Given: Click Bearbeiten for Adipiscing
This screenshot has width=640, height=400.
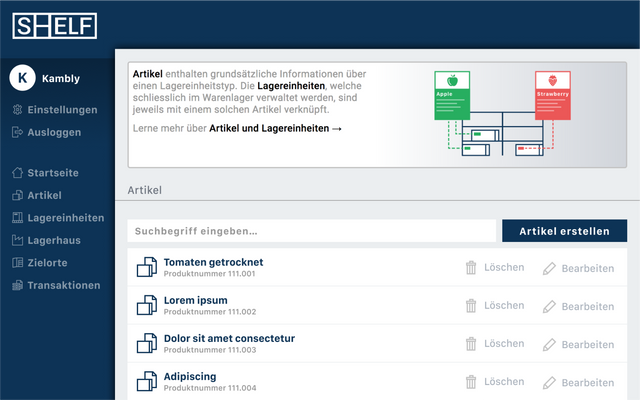Looking at the screenshot, I should point(588,382).
